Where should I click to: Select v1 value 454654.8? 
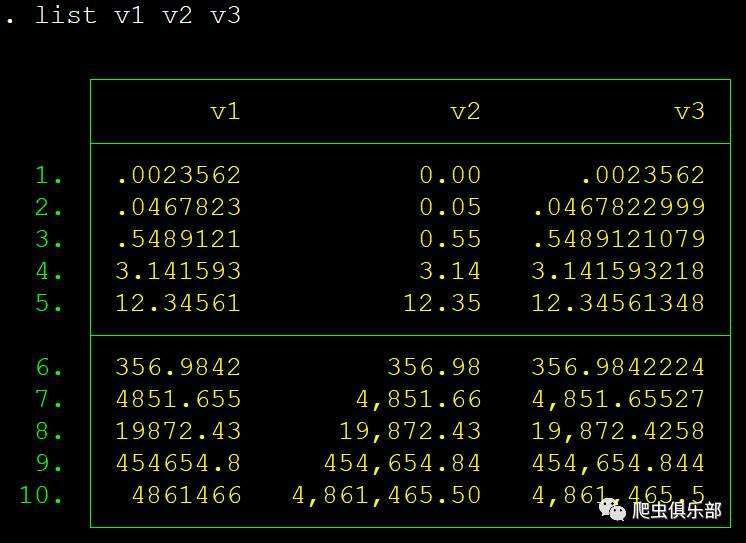pos(178,463)
